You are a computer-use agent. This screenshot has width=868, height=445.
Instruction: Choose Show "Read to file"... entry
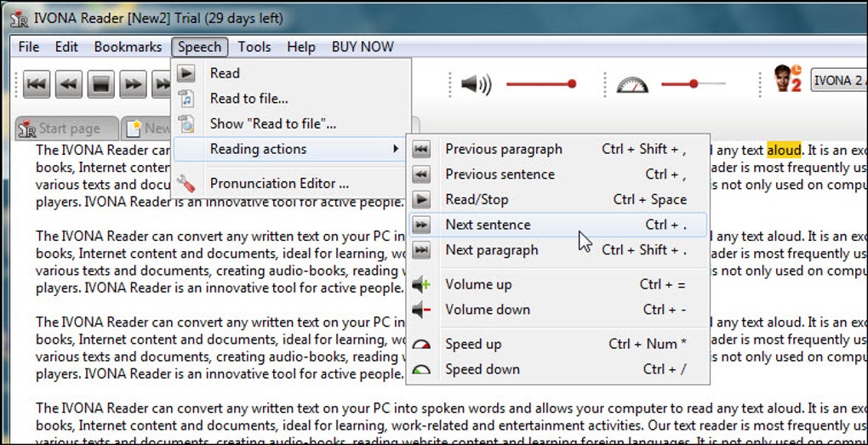click(x=292, y=124)
